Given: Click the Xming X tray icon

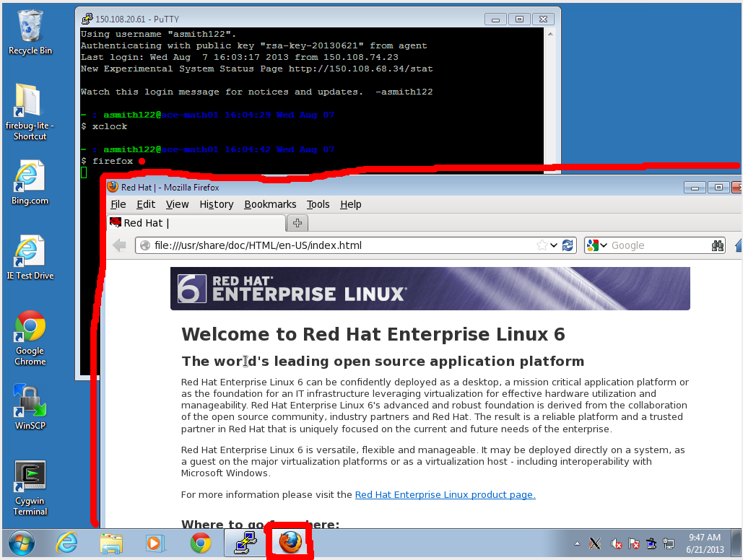Looking at the screenshot, I should click(x=595, y=543).
